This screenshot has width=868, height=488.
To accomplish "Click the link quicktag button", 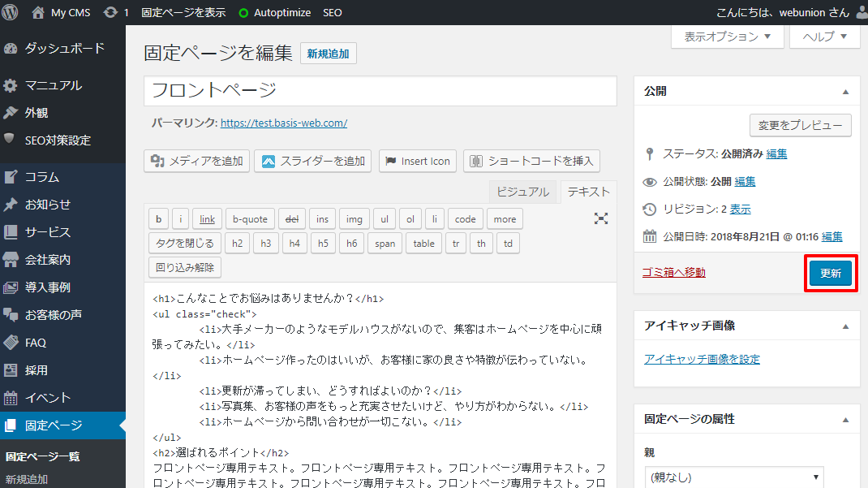I will [207, 218].
